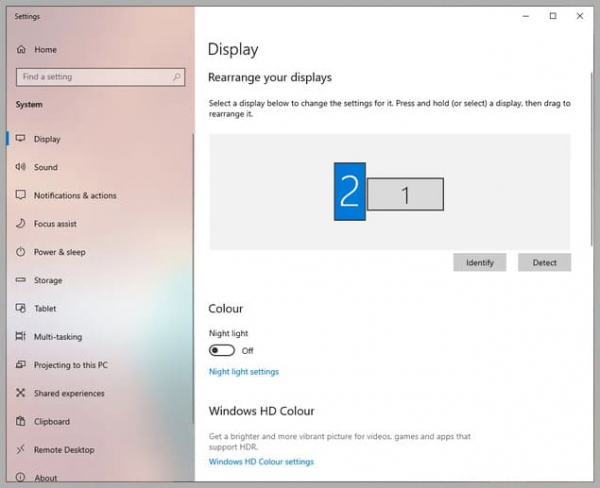Screen dimensions: 600x488
Task: Click the sidebar vertical scrollbar
Action: [x=193, y=278]
